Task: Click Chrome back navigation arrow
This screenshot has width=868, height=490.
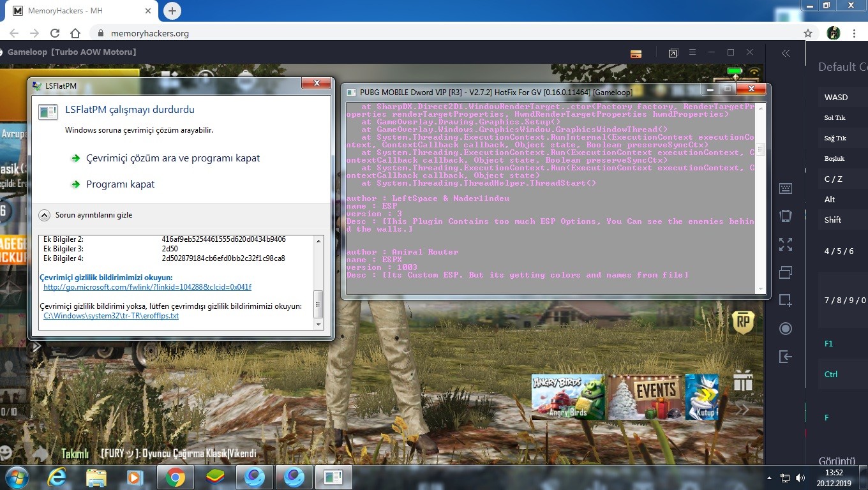Action: coord(14,33)
